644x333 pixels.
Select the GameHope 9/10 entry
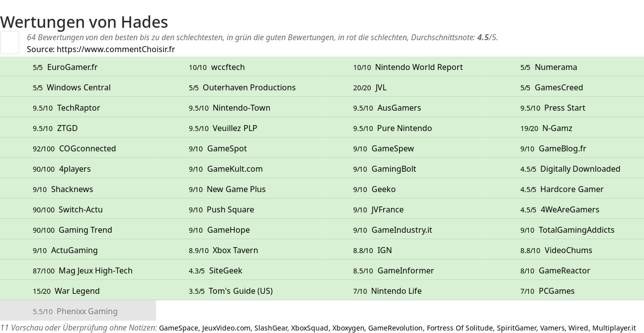pos(219,230)
